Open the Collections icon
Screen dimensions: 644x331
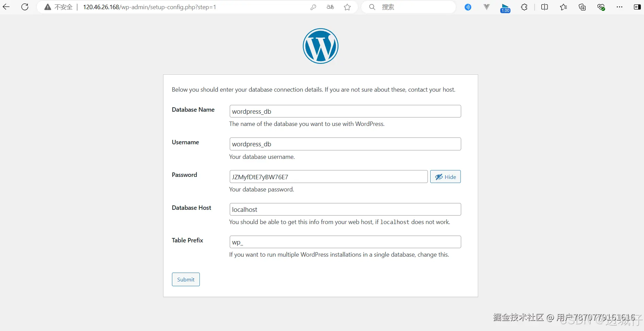(582, 7)
